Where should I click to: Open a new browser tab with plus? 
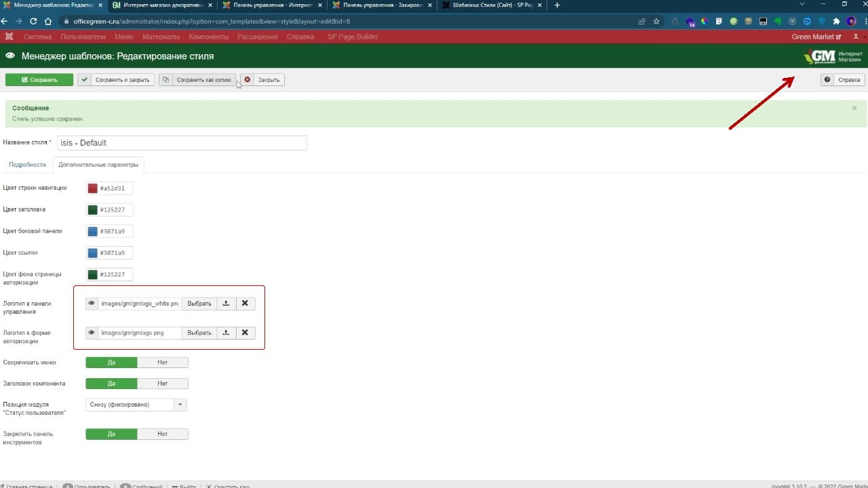click(557, 5)
